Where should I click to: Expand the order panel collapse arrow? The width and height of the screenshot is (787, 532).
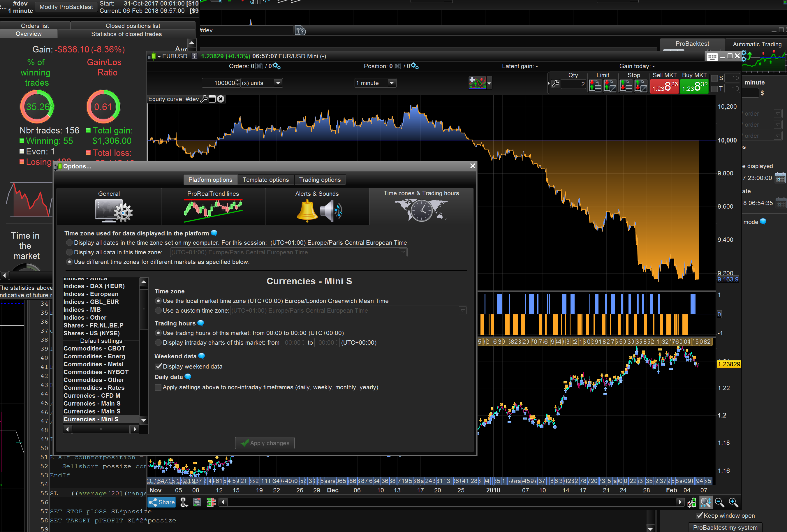click(x=549, y=83)
